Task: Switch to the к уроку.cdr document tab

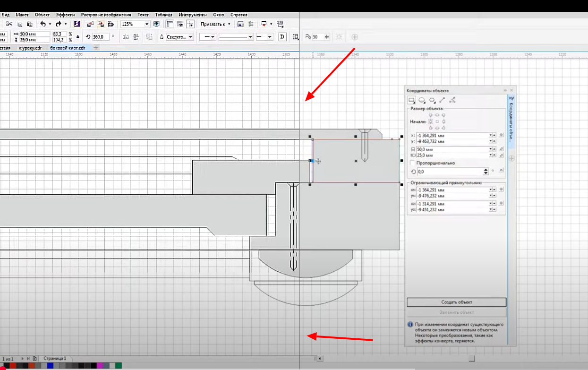Action: point(30,48)
